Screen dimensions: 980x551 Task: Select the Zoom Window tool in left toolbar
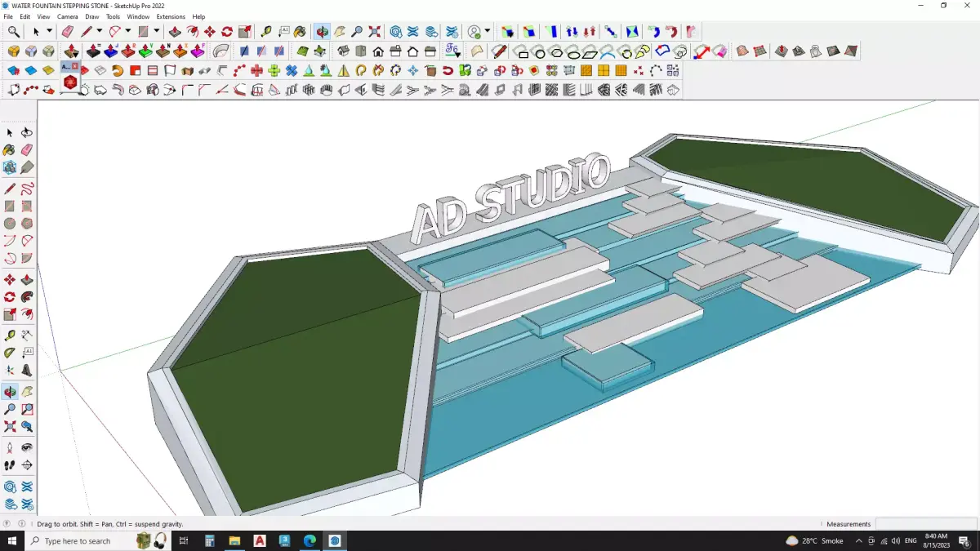click(27, 409)
